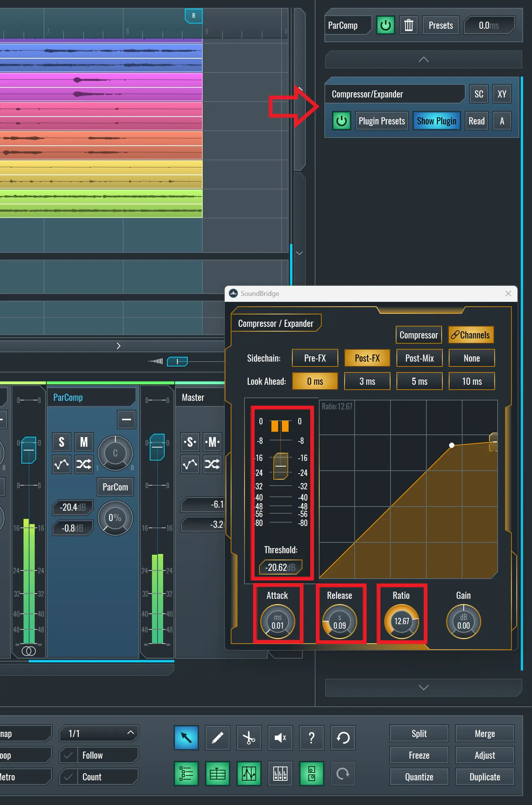Toggle the green table editor view icon
This screenshot has width=532, height=805.
point(218,774)
